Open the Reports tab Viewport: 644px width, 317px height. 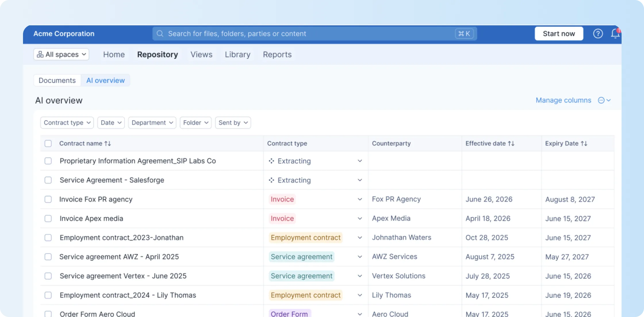[277, 54]
